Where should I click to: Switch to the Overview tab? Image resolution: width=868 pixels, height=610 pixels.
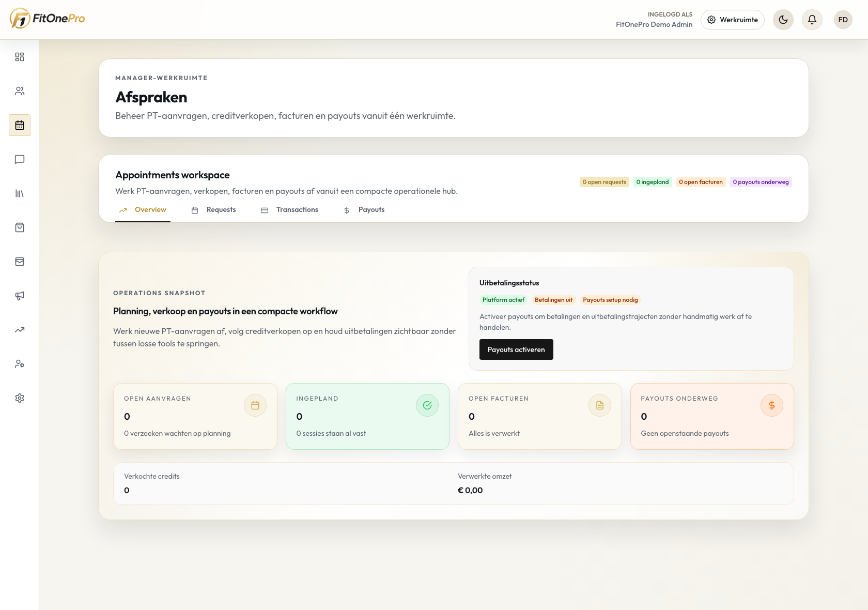pos(143,210)
